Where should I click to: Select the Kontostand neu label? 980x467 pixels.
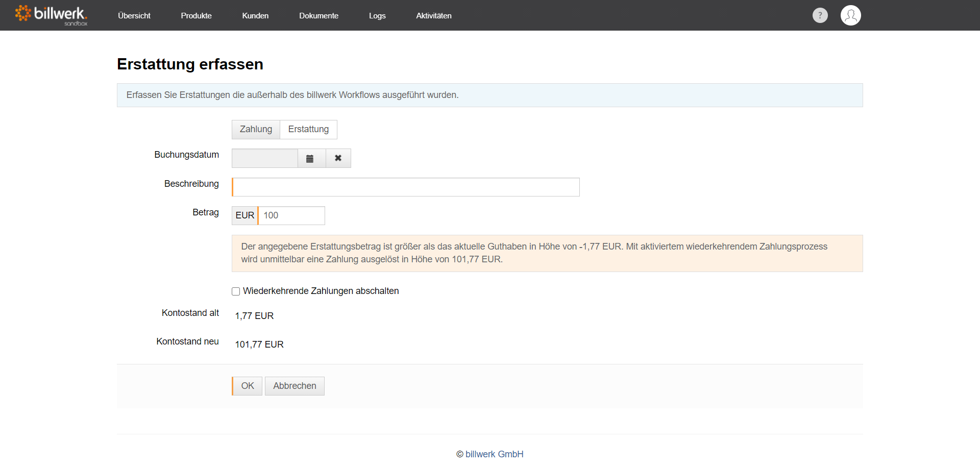coord(187,341)
